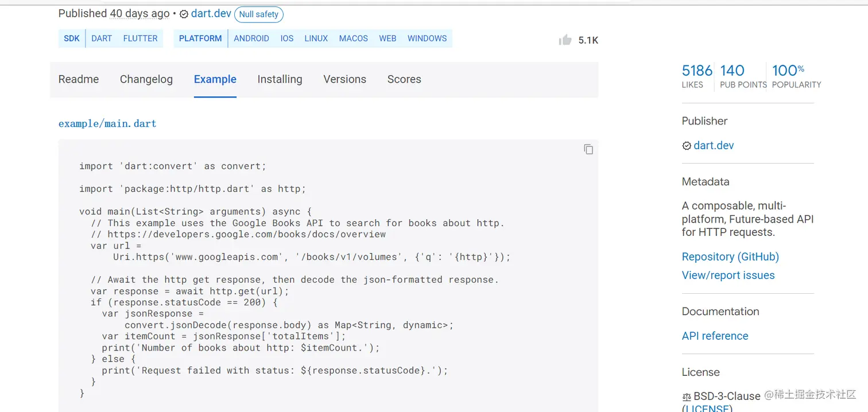Click the 140 pub points score
Screen dimensions: 868x412
743,76
